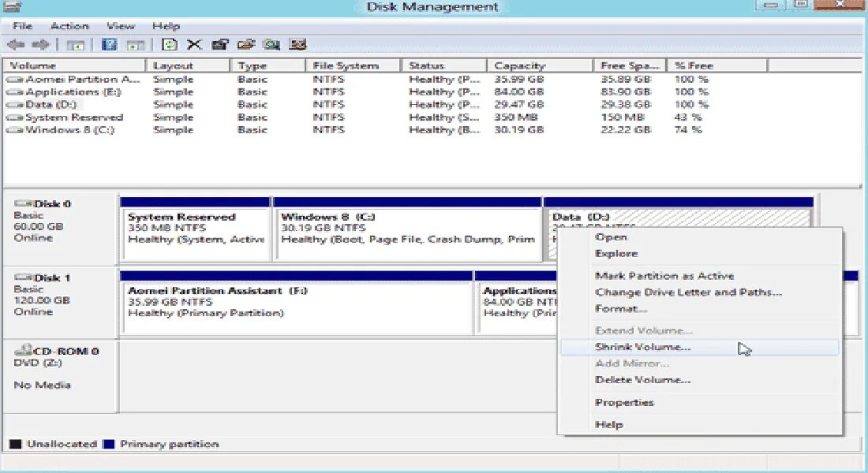Sort by the Capacity column header
This screenshot has width=868, height=473.
coord(540,65)
